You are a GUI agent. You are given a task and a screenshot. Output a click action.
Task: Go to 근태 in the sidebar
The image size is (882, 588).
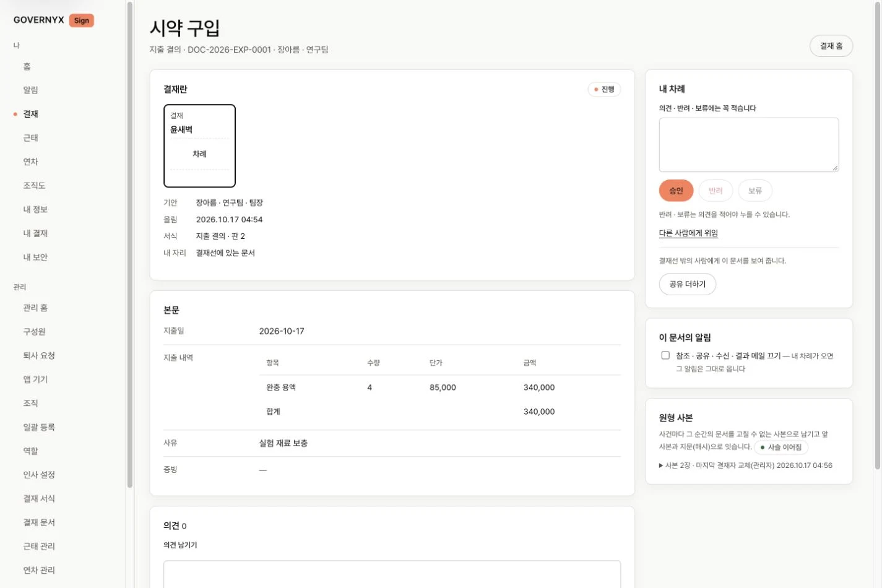pyautogui.click(x=30, y=137)
